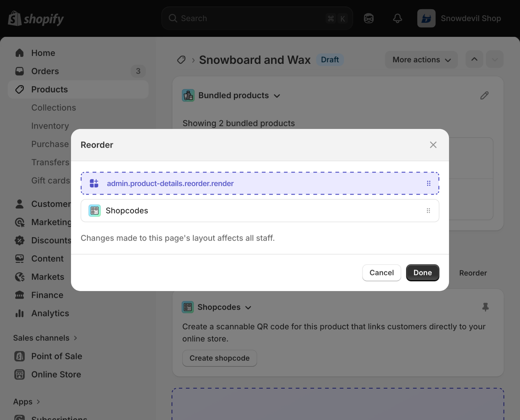Open Finance in the sidebar
This screenshot has height=420, width=520.
click(x=47, y=295)
